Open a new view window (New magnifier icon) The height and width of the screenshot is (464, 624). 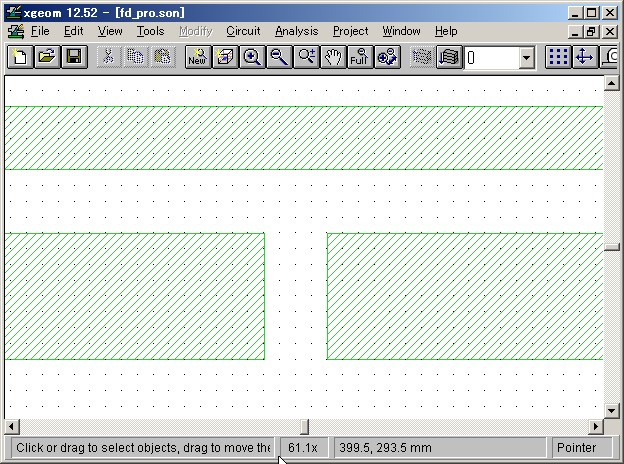coord(198,57)
